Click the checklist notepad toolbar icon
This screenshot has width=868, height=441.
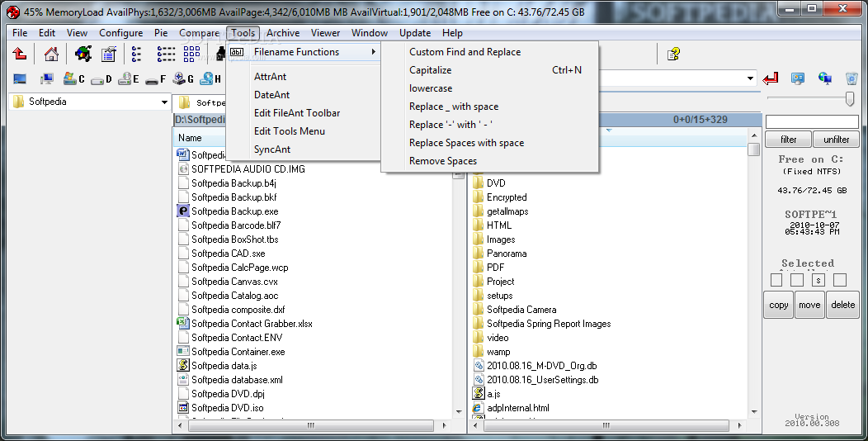(109, 54)
